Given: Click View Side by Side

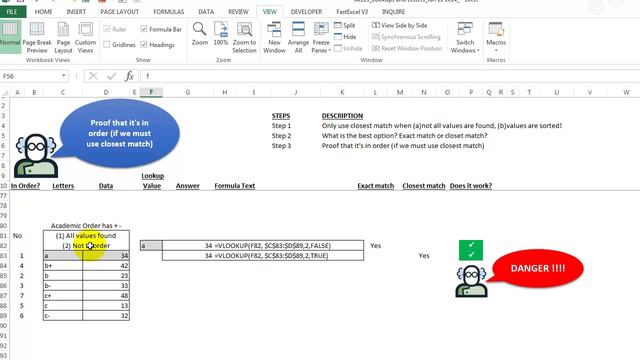Looking at the screenshot, I should click(x=400, y=25).
